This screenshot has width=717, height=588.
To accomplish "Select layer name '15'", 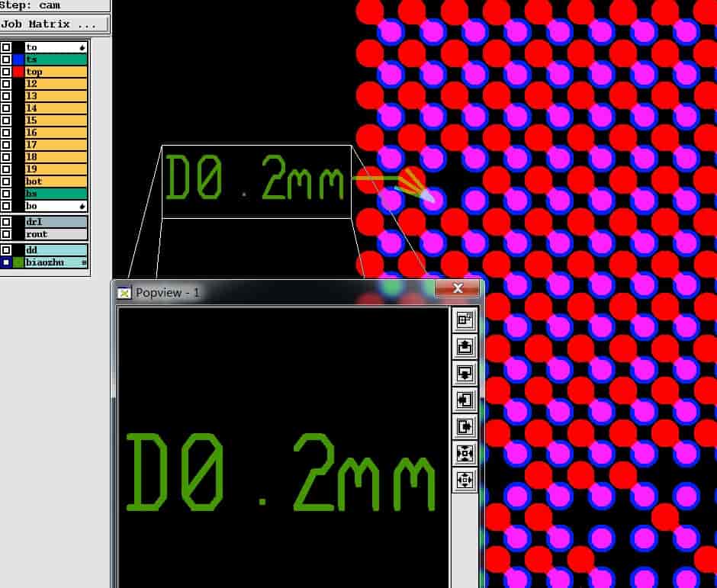I will point(56,120).
